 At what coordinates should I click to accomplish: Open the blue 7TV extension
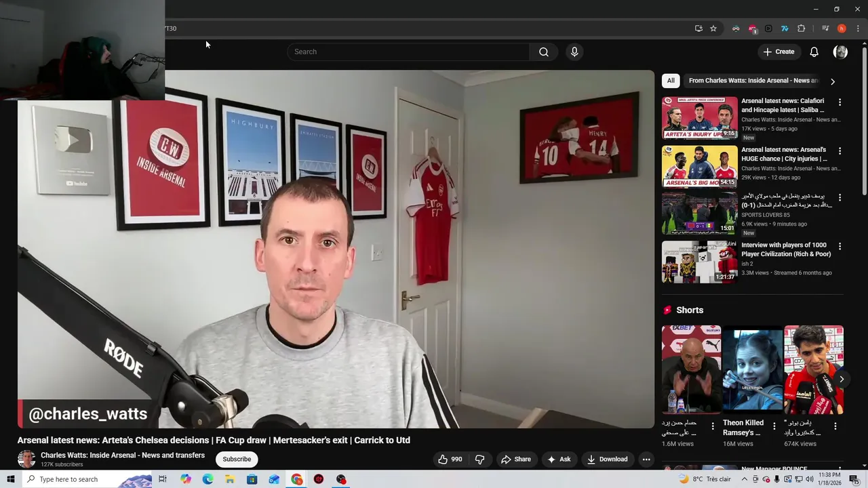(785, 28)
